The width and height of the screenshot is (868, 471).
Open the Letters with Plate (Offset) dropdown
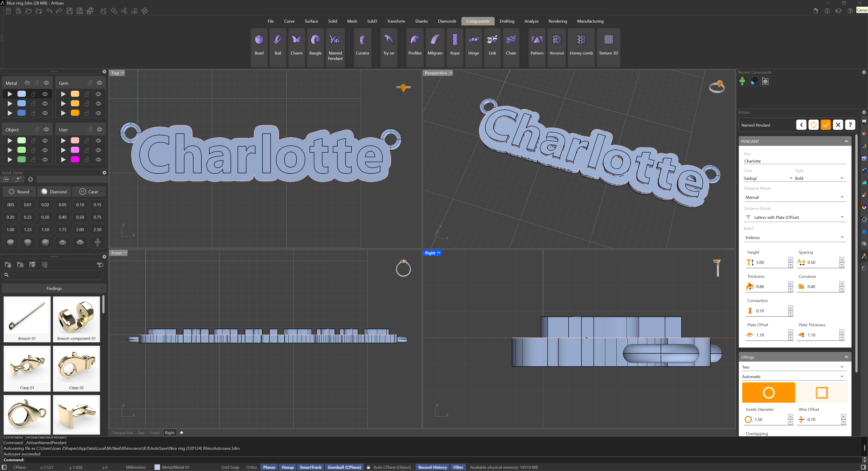[x=794, y=218]
